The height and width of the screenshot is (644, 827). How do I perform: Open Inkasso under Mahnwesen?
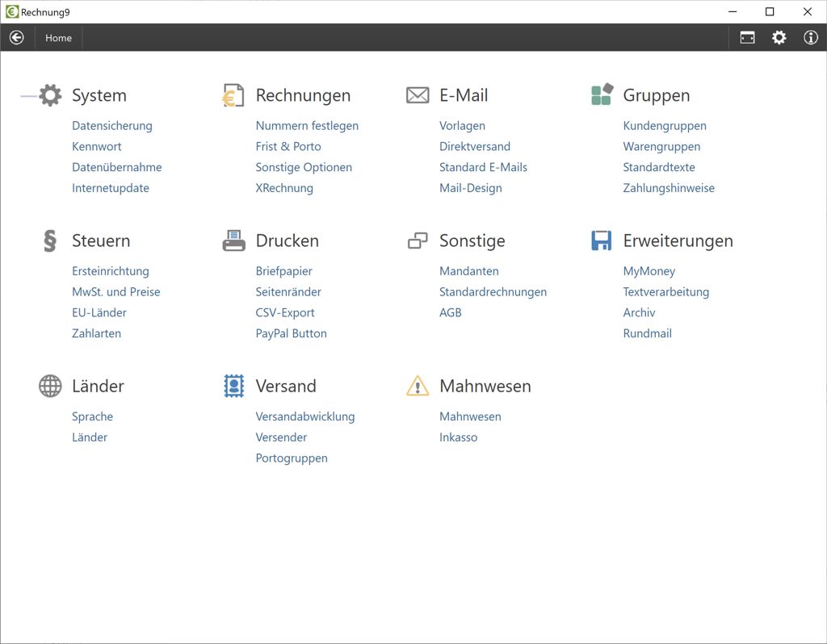(458, 437)
